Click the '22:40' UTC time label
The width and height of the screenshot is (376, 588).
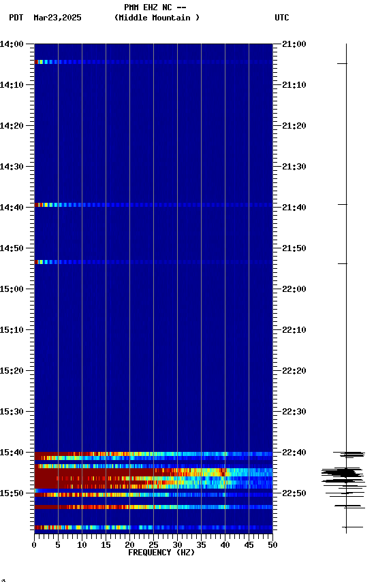(x=294, y=453)
